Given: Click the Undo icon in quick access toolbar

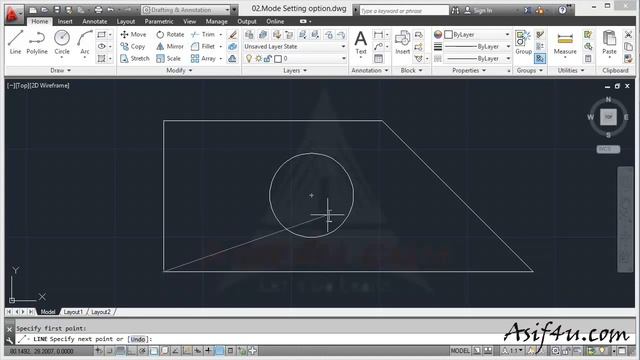Looking at the screenshot, I should point(110,10).
